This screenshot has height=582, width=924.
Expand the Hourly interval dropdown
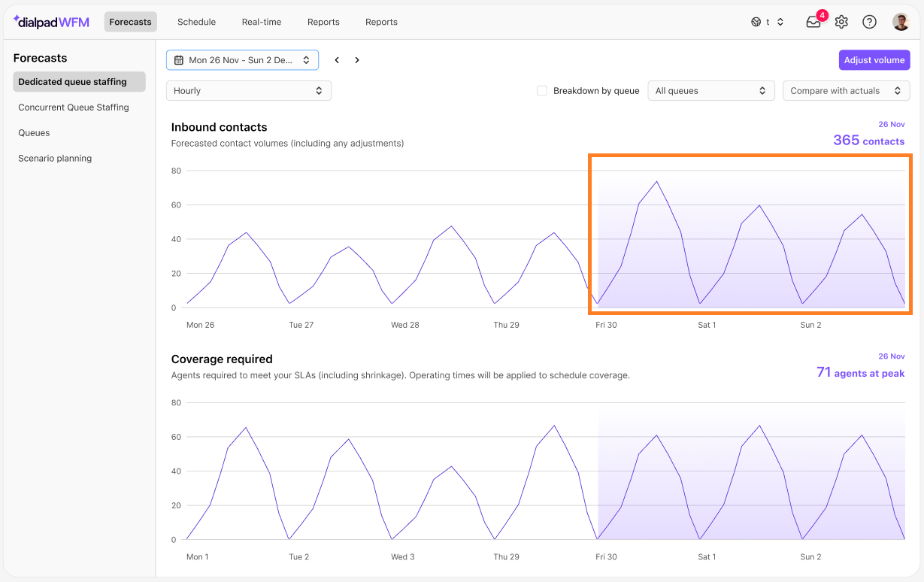(249, 91)
